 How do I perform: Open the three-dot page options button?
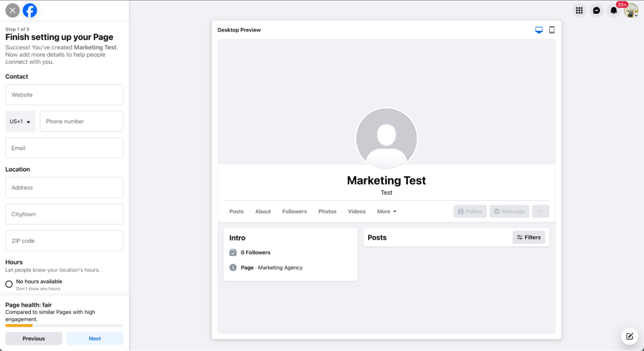coord(541,211)
